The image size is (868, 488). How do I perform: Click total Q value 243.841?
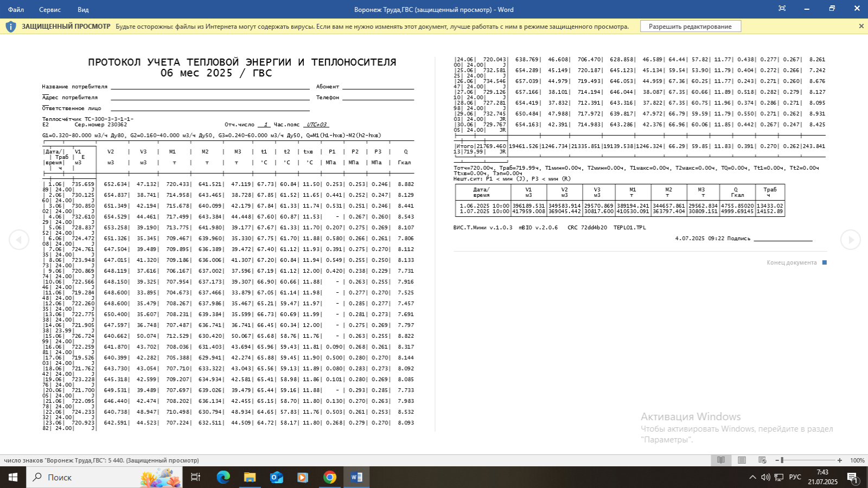click(x=815, y=146)
